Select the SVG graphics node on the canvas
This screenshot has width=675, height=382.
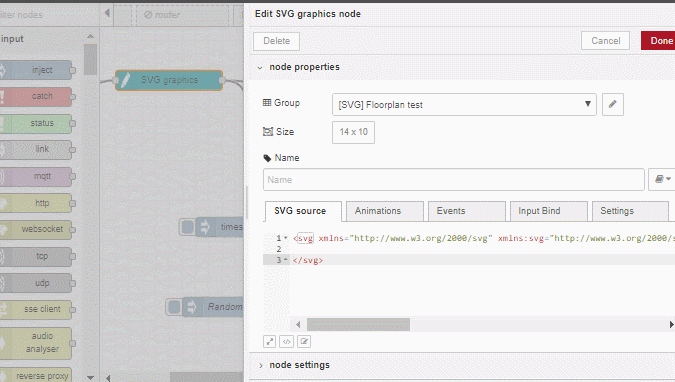click(x=169, y=80)
